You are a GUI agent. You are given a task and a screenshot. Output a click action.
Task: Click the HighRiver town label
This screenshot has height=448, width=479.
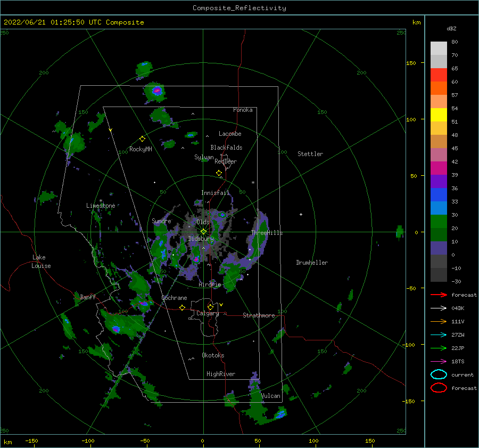coord(221,374)
